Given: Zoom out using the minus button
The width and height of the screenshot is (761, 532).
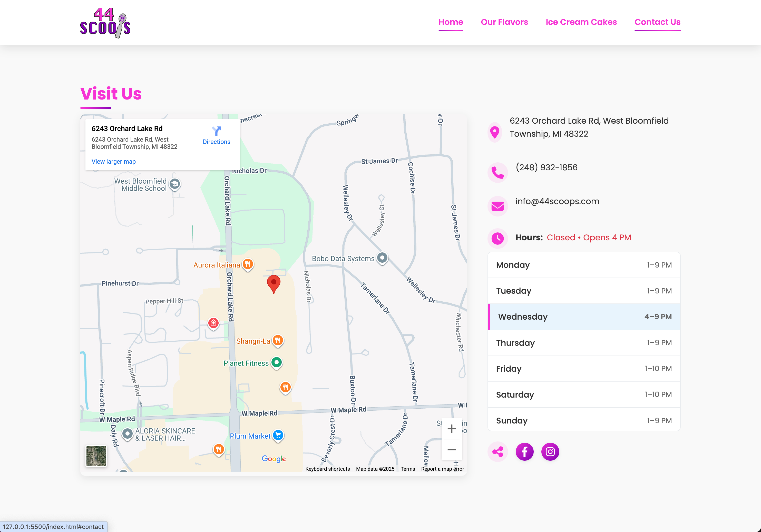Looking at the screenshot, I should (451, 449).
